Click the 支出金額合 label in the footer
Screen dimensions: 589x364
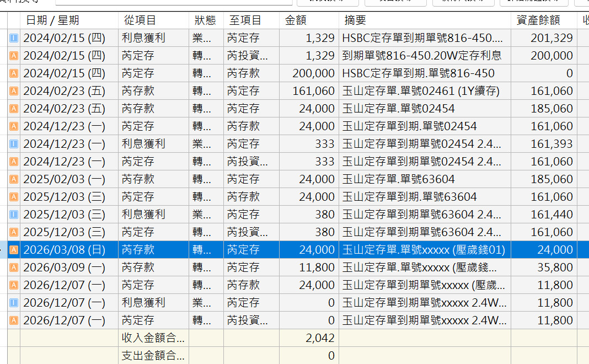pyautogui.click(x=153, y=356)
